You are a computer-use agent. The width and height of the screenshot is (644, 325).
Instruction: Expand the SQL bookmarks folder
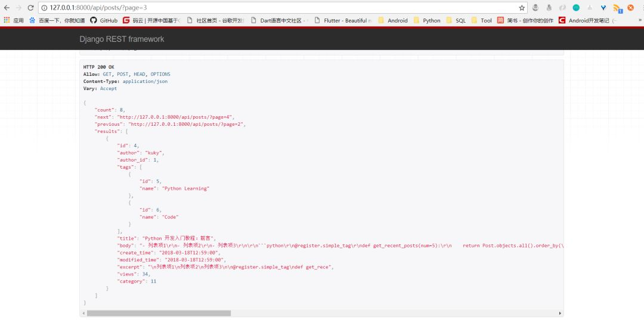click(x=456, y=20)
